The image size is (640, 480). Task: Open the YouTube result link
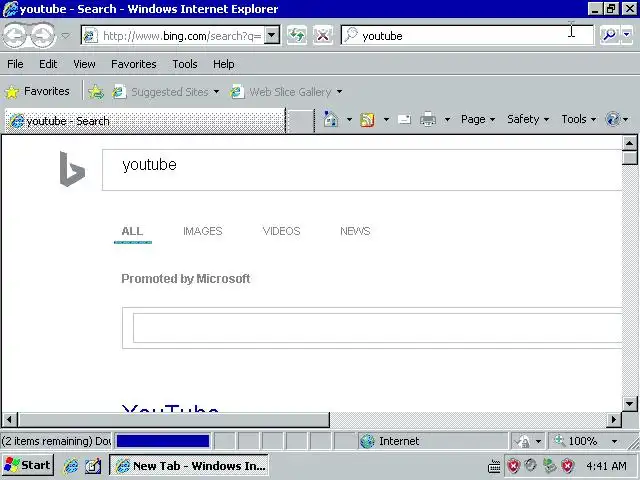click(x=170, y=408)
